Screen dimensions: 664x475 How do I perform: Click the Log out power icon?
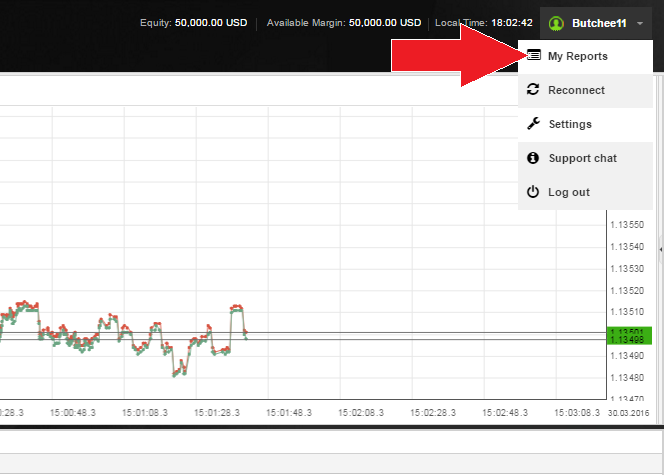(x=533, y=192)
